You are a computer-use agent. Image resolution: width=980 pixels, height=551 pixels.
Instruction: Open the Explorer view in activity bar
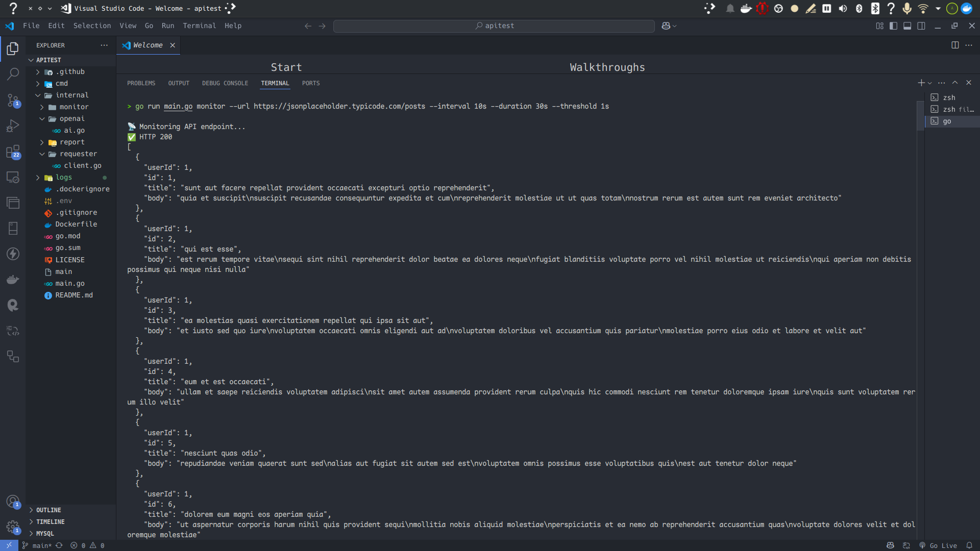tap(13, 48)
